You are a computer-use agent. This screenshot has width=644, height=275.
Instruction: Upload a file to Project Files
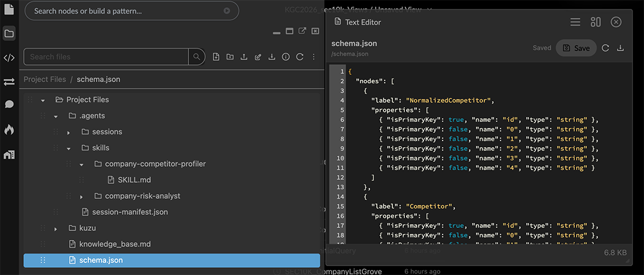[x=244, y=57]
